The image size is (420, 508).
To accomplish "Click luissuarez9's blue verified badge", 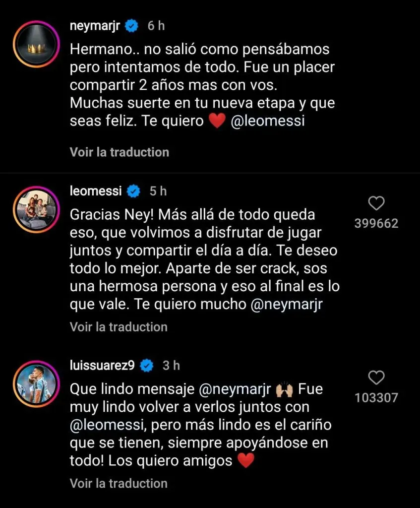I will point(146,366).
